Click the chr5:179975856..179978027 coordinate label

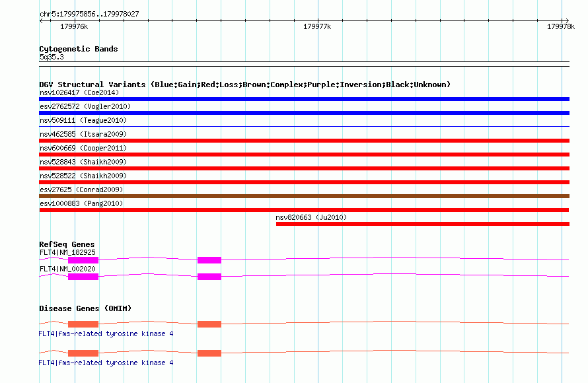pyautogui.click(x=89, y=15)
